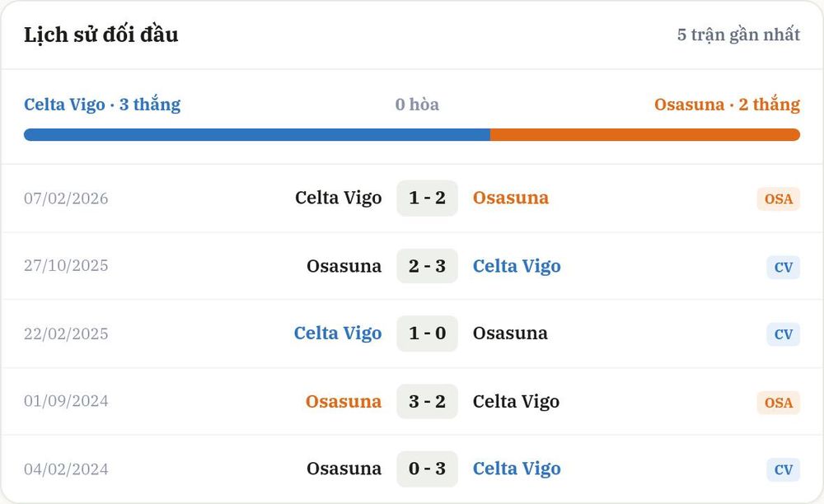
Task: Click the OSA badge on 07/02/2026 match
Action: [779, 199]
